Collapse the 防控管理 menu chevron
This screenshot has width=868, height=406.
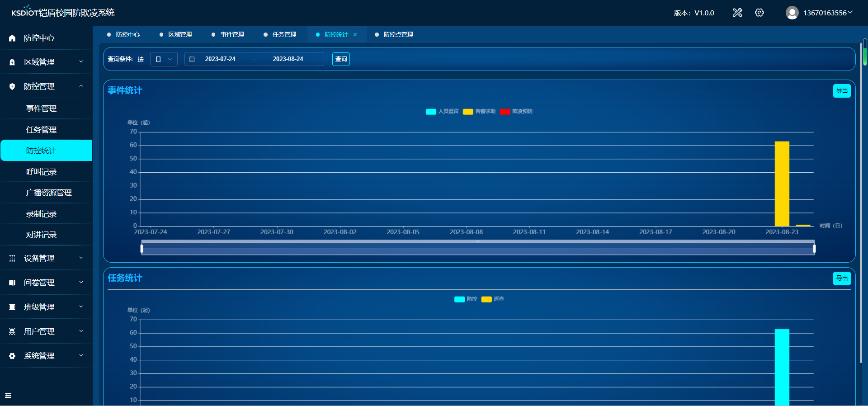point(81,86)
